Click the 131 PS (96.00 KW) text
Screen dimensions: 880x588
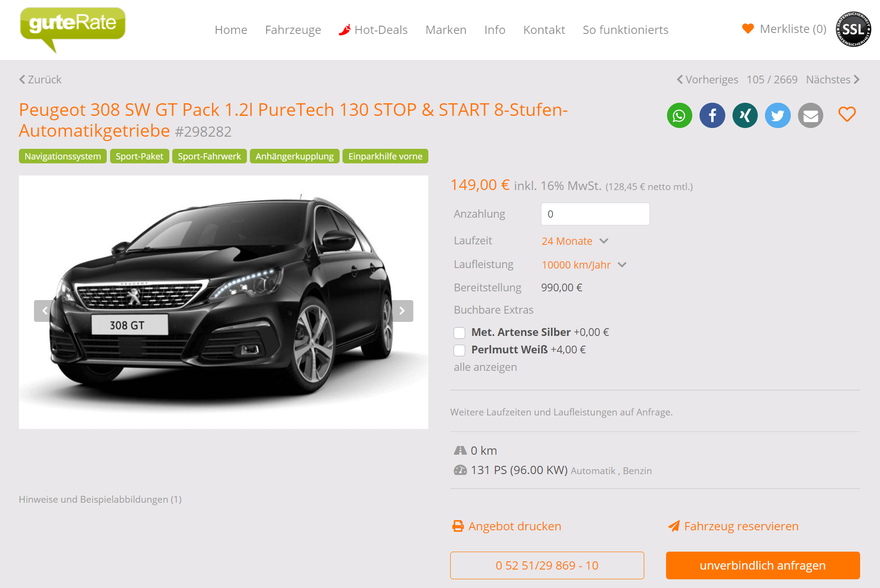519,470
